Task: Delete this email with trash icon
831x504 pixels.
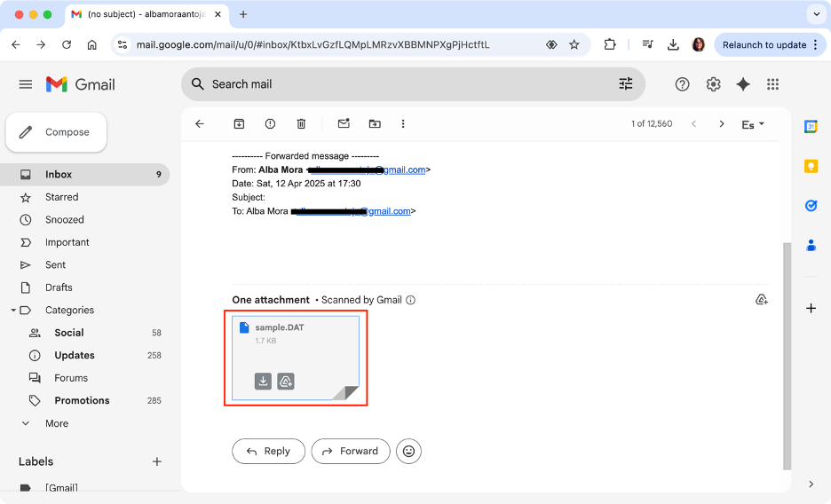Action: 301,124
